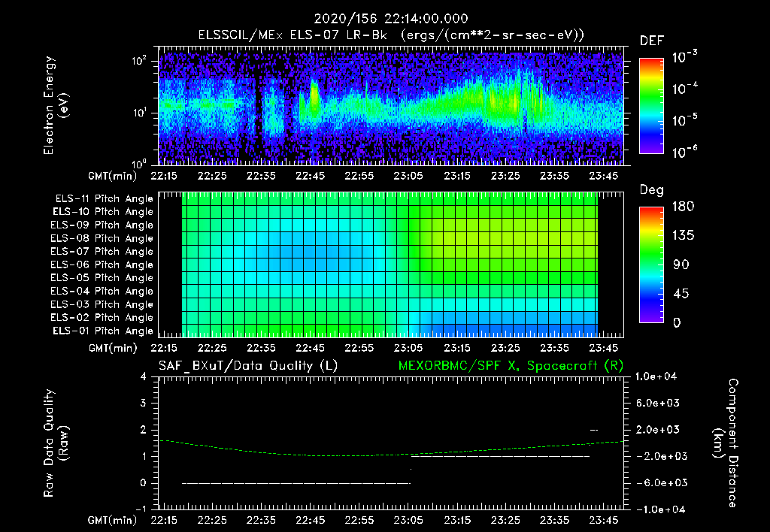
Task: Click the 10^2 tick on electron energy axis
Action: pyautogui.click(x=139, y=60)
